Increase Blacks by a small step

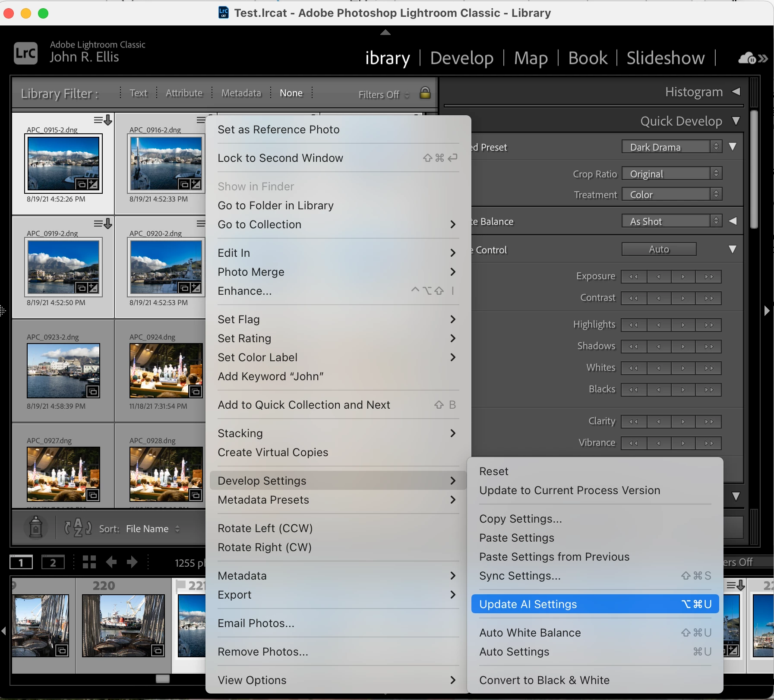683,390
